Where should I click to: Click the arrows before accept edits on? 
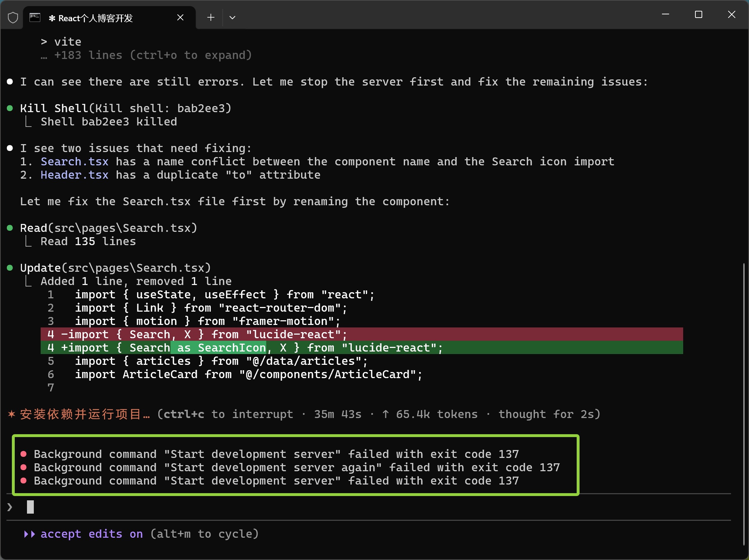pyautogui.click(x=29, y=534)
